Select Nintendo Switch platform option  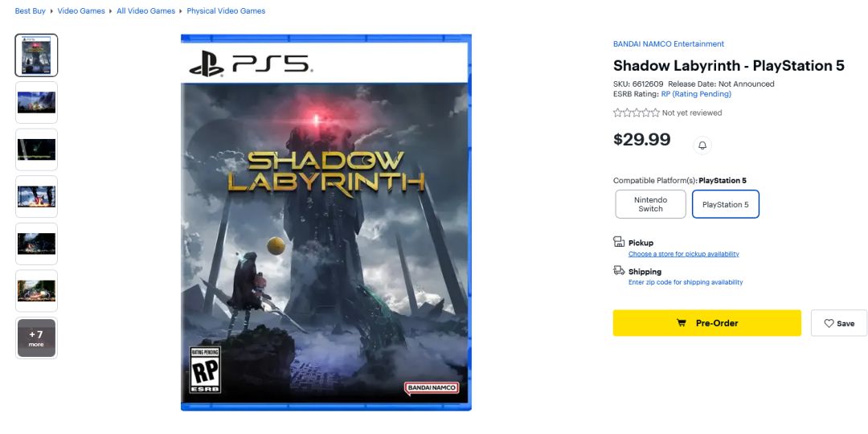coord(650,204)
